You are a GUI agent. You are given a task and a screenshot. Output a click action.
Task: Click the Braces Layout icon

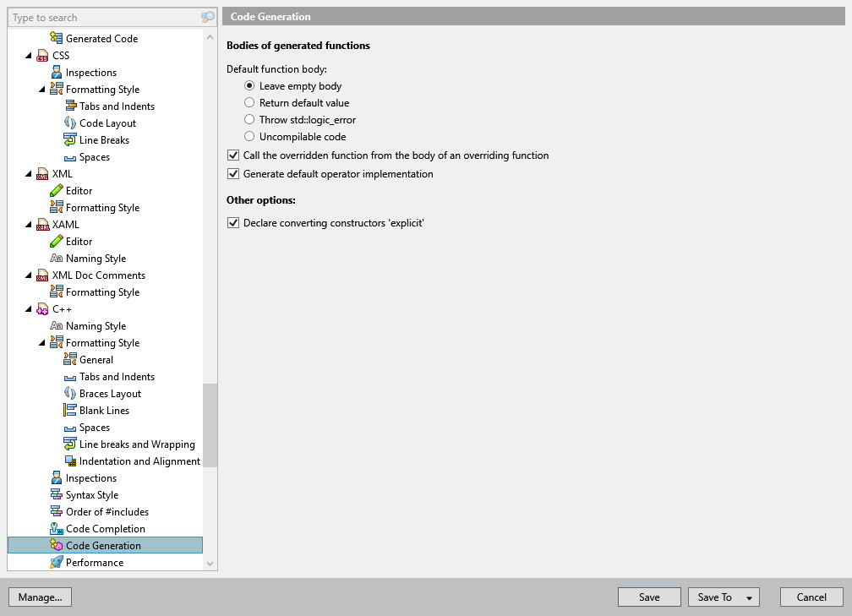tap(69, 393)
